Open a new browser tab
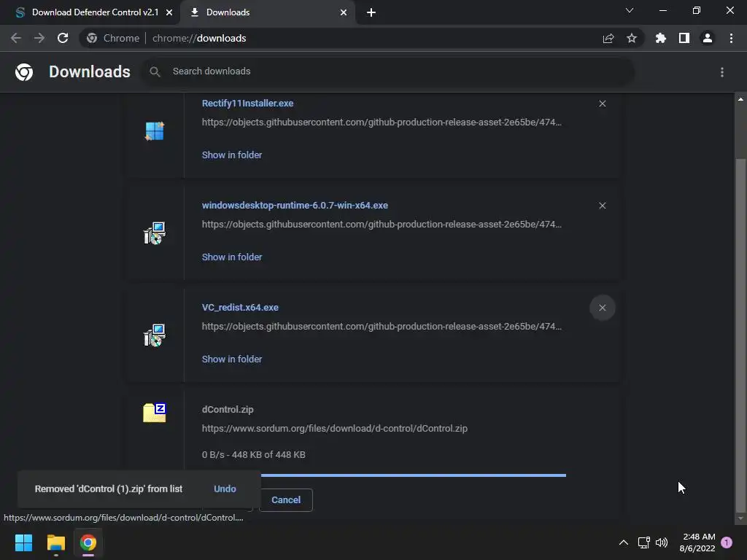The width and height of the screenshot is (747, 560). (371, 12)
